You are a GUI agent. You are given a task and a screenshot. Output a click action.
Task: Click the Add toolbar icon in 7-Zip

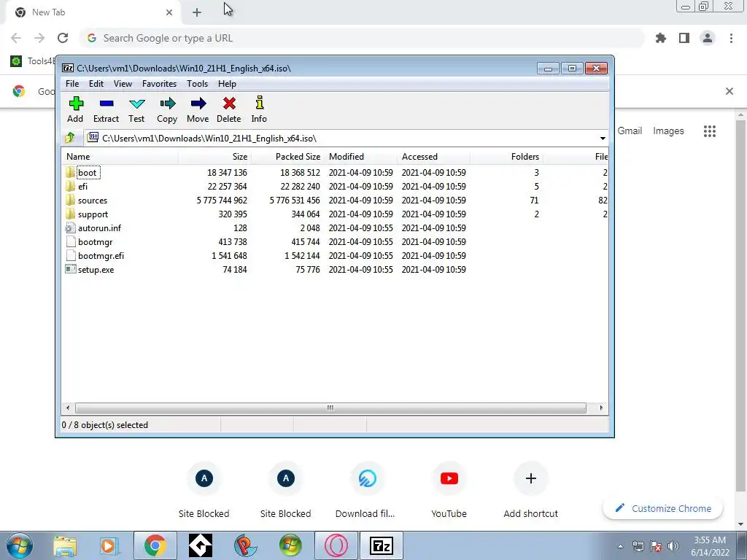tap(76, 104)
